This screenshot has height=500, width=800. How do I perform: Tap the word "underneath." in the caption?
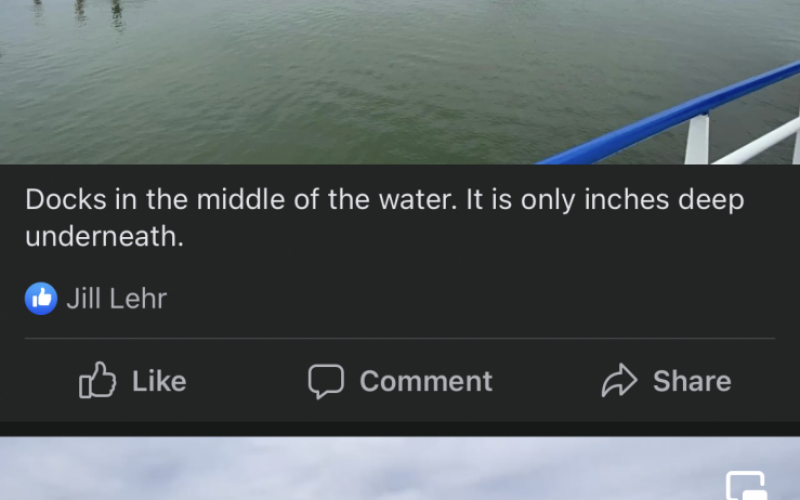coord(104,237)
